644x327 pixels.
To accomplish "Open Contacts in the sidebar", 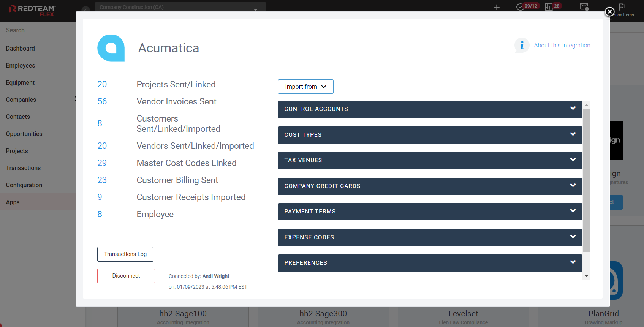I will pos(18,117).
